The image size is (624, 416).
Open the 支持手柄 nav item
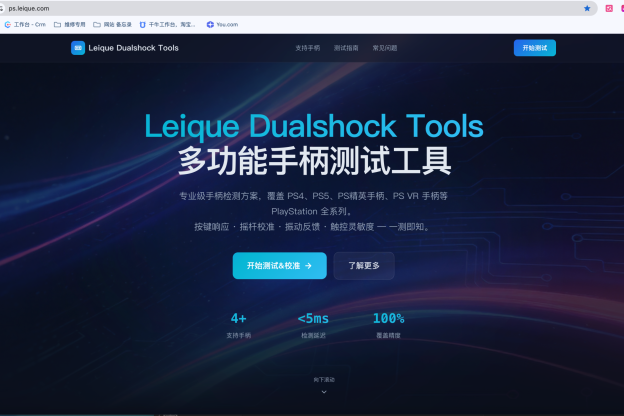[308, 48]
